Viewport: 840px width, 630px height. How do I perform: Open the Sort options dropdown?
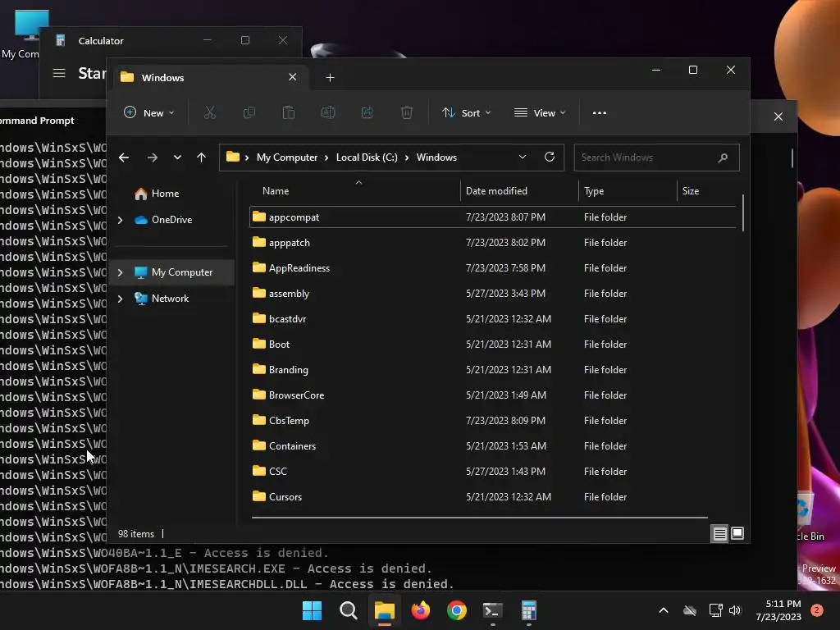(x=466, y=113)
